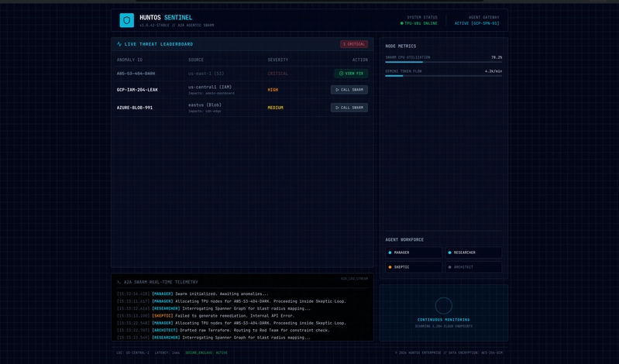This screenshot has height=364, width=619.
Task: Click the SECURE_ENCLAVE: ACTIVE footer status
Action: click(x=207, y=353)
